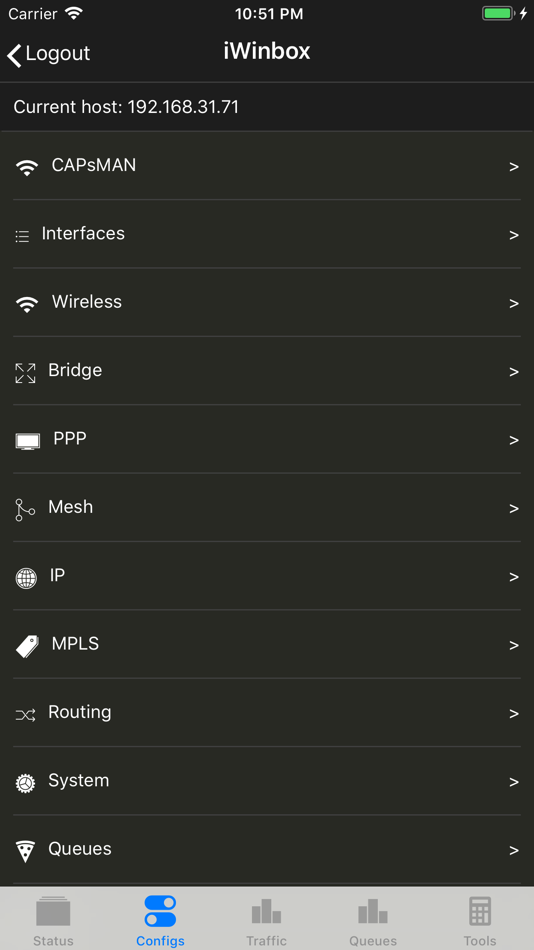Image resolution: width=534 pixels, height=950 pixels.
Task: Tap the Current host address field
Action: (x=267, y=107)
